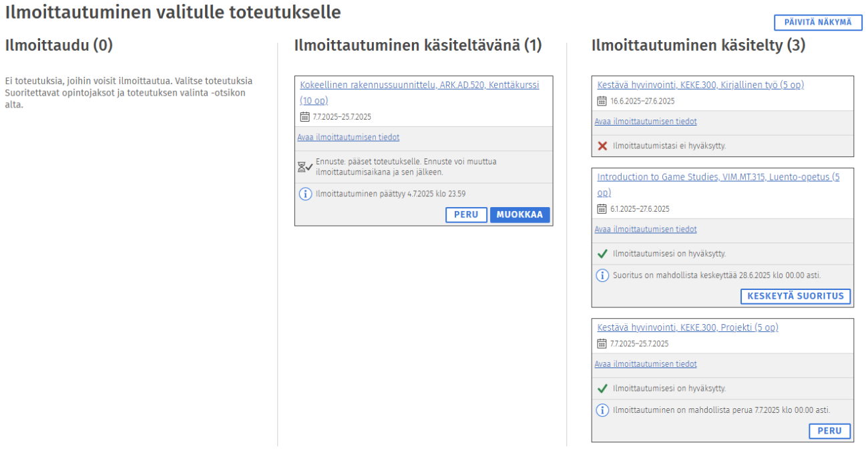
Task: Expand 'Avaa ilmoittautumisen tiedot' for Kirjallinen työ
Action: 646,122
